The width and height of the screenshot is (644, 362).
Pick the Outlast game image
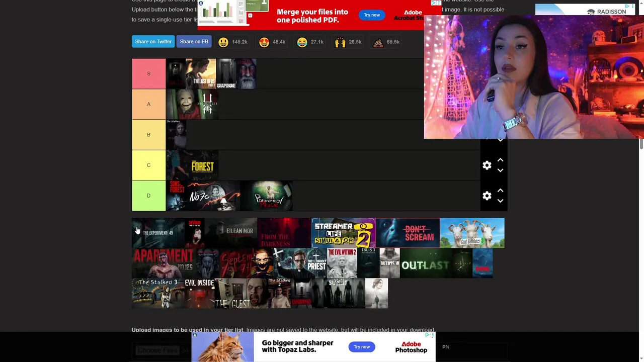point(426,263)
